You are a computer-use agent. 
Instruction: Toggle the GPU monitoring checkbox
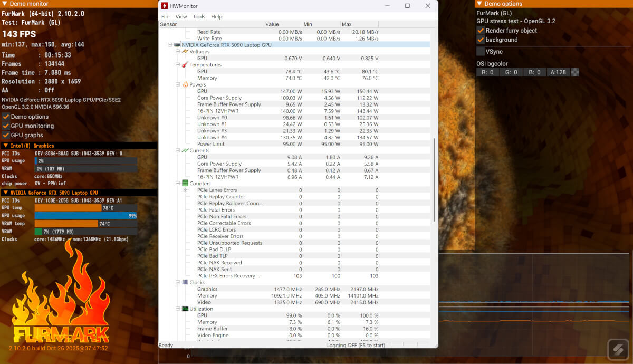[6, 126]
